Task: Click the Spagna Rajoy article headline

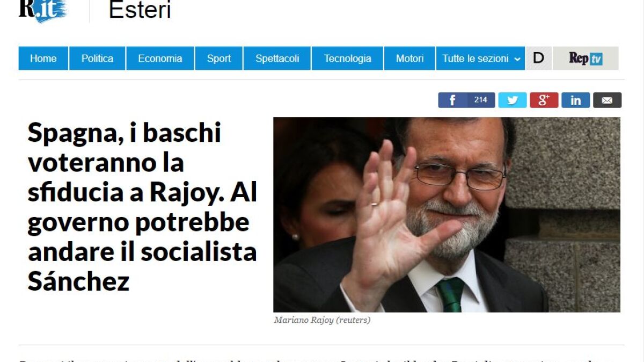Action: pyautogui.click(x=142, y=207)
